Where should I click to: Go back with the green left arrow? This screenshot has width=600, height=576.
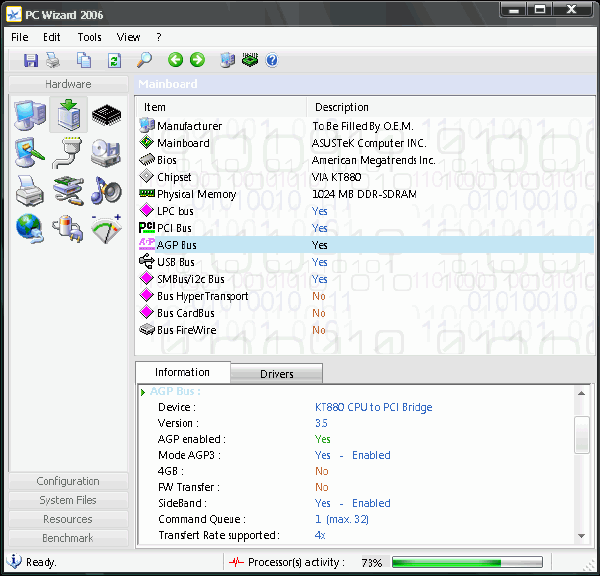pyautogui.click(x=175, y=60)
